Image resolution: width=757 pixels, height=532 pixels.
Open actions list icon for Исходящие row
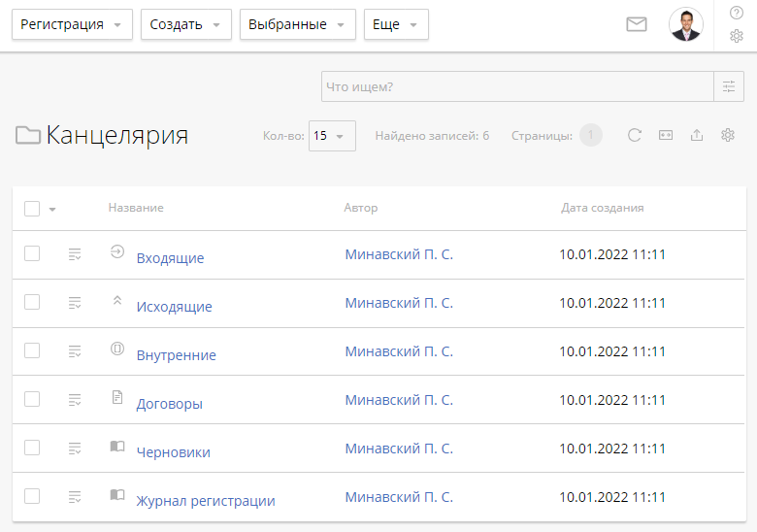coord(75,303)
